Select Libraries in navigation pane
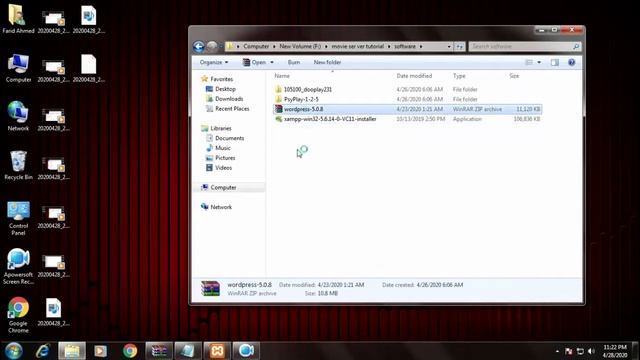 [221, 128]
